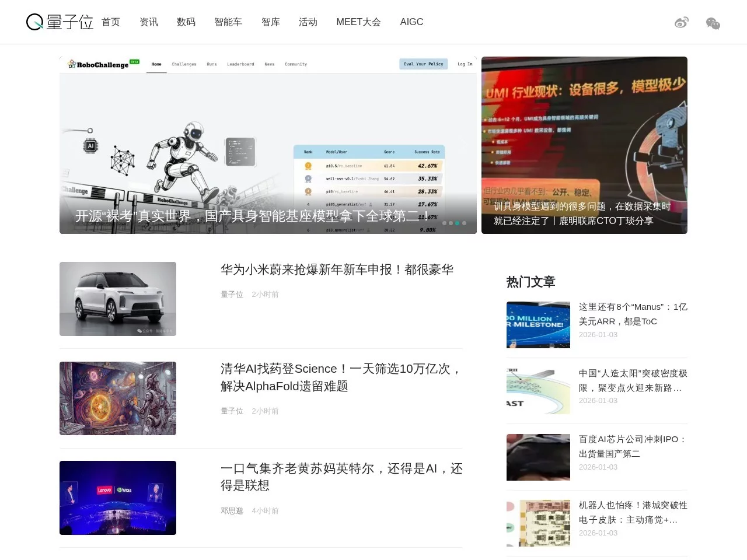Image resolution: width=747 pixels, height=560 pixels.
Task: Select the third (green) carousel indicator dot
Action: (x=458, y=223)
